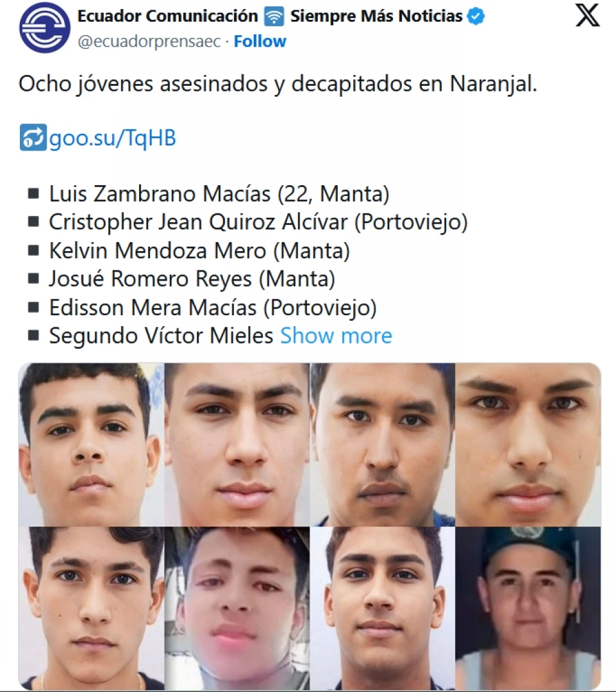Screen dimensions: 616x692
Task: Click the link icon before goo.su
Action: [33, 138]
